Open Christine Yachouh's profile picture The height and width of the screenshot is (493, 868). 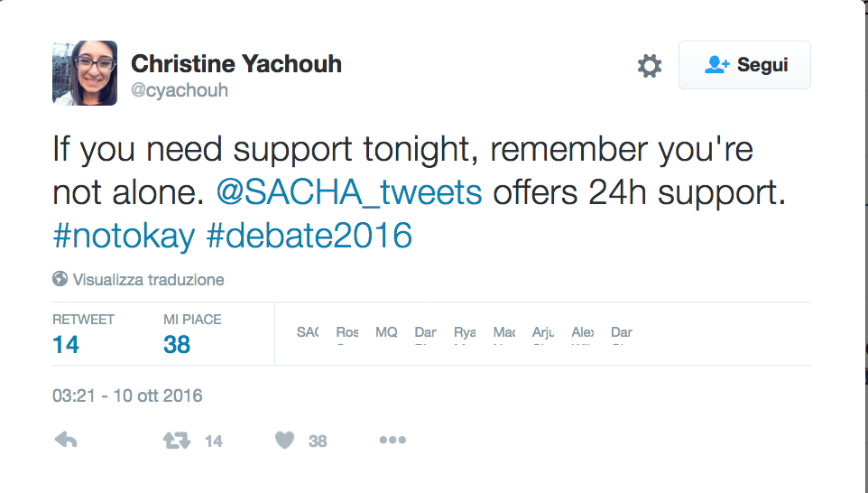tap(85, 73)
